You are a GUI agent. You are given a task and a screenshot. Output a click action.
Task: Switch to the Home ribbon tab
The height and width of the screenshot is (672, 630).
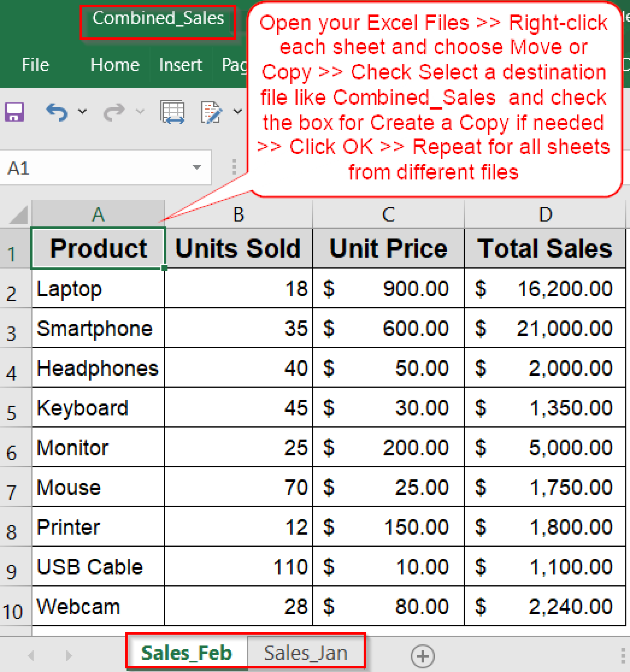click(115, 65)
